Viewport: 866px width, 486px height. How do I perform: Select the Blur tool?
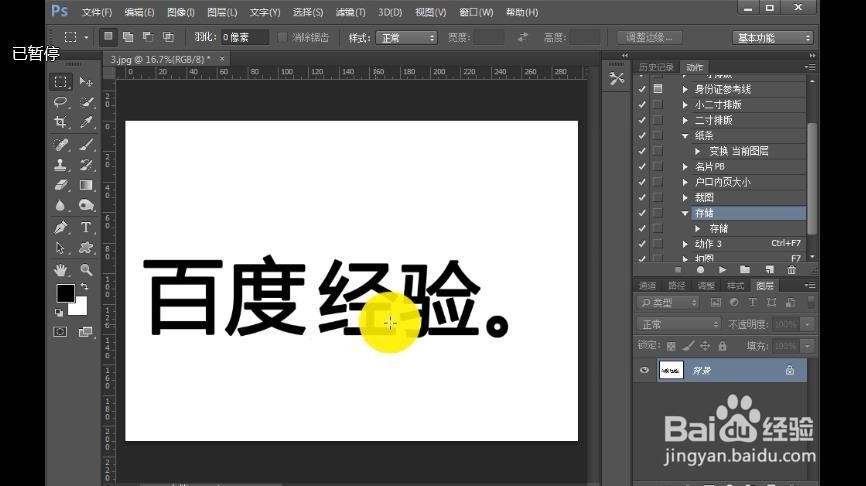(x=61, y=205)
